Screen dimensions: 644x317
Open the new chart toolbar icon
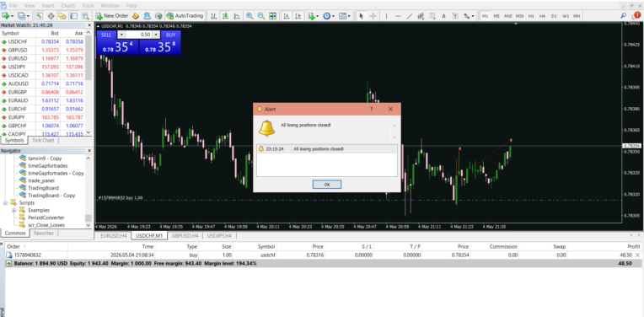(x=6, y=16)
